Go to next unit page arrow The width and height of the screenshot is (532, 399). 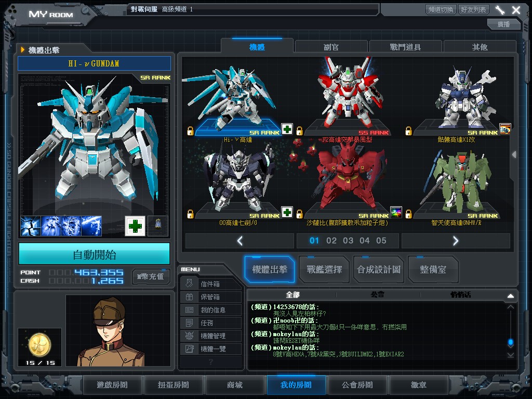[456, 241]
